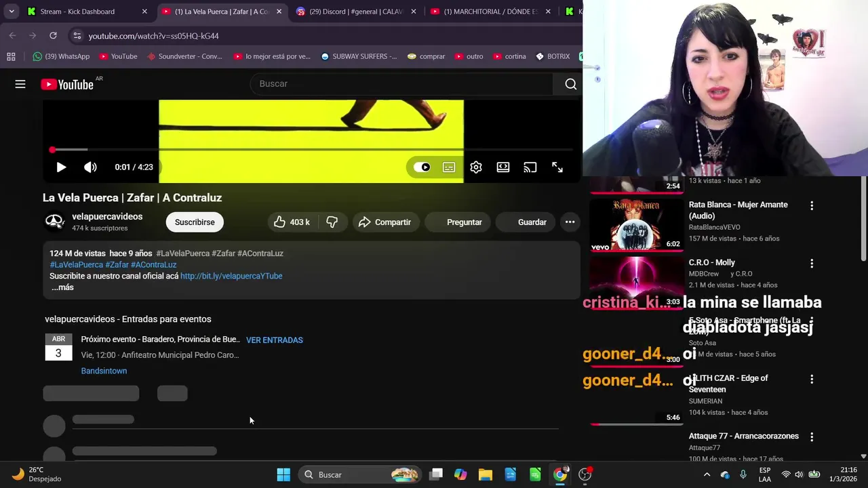Open the C.R.O - Molly thumbnail
This screenshot has height=488, width=868.
pos(636,283)
